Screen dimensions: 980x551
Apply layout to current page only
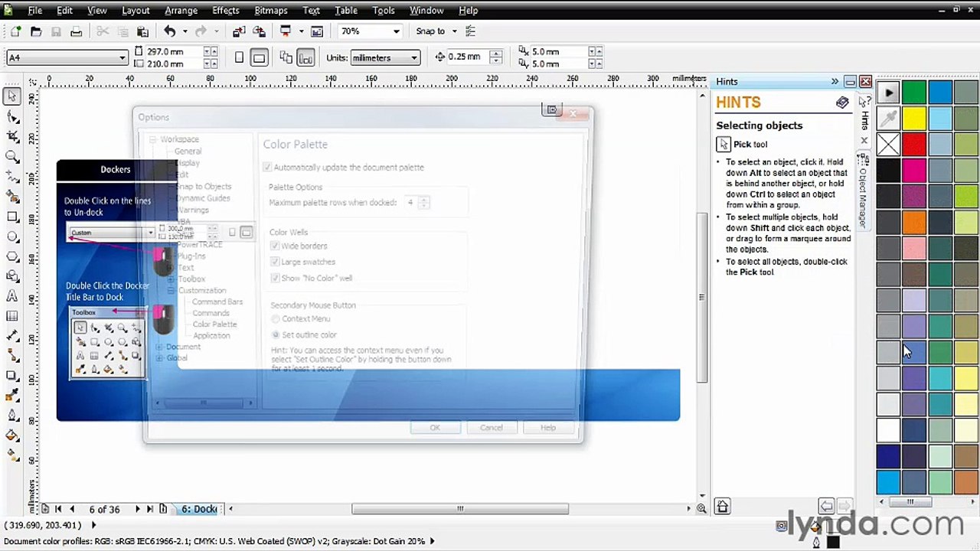tap(305, 57)
